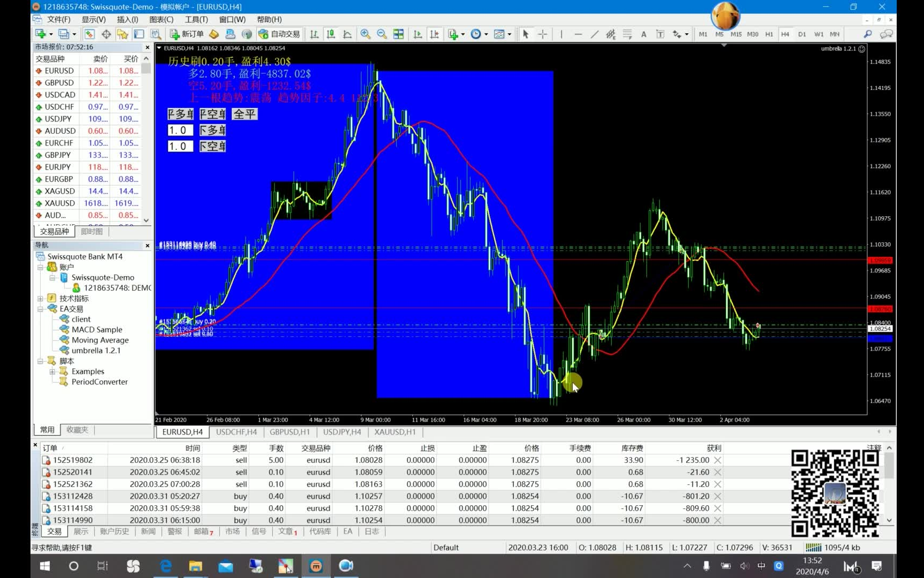Toggle the Data Window crosshair-circle icon
924x578 pixels.
(x=106, y=34)
